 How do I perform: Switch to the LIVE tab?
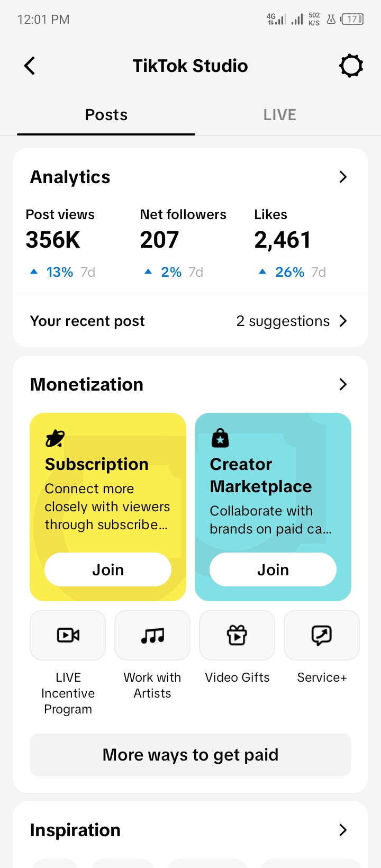pos(280,115)
